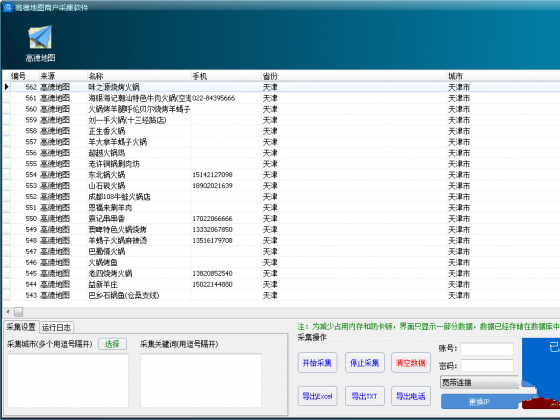The width and height of the screenshot is (560, 420).
Task: Click 天津 province cell in row 554
Action: pos(270,175)
